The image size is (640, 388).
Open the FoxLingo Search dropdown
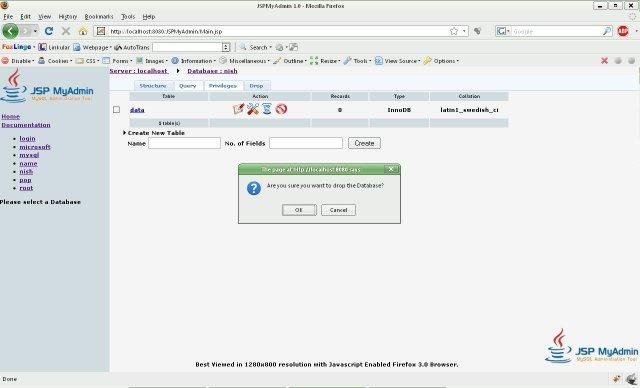point(255,47)
